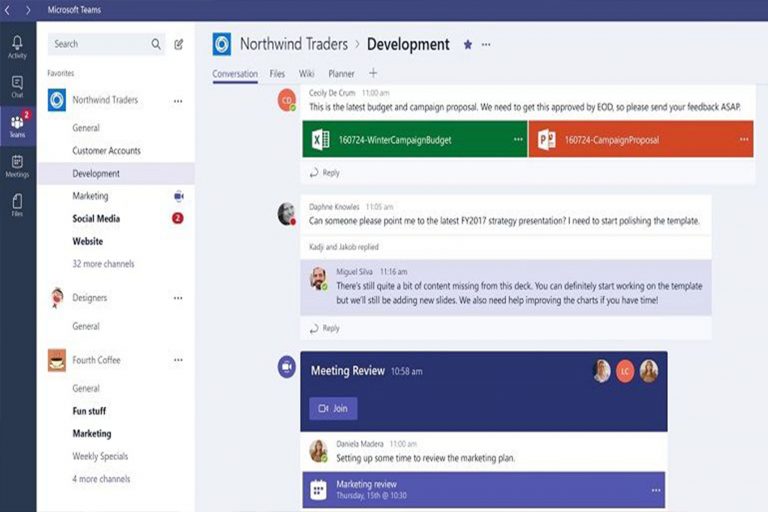Click the Designers team avatar

tap(57, 298)
